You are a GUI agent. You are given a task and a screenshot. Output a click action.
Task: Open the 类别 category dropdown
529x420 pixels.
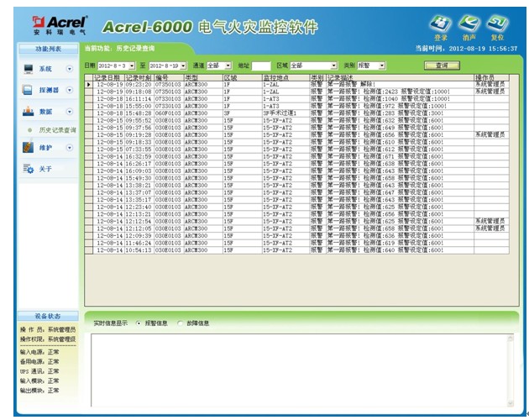[x=381, y=66]
